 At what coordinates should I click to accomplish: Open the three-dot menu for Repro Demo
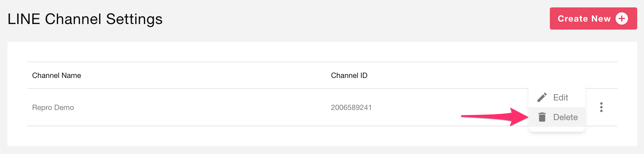point(601,107)
